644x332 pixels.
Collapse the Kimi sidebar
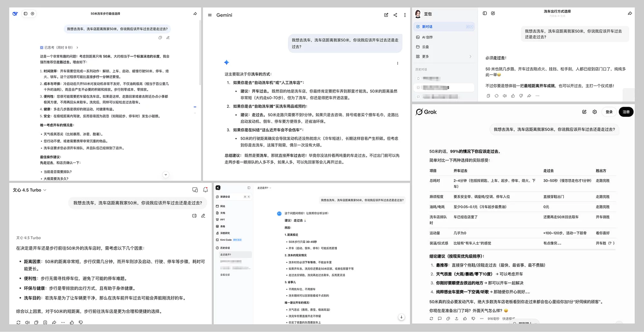(x=249, y=188)
